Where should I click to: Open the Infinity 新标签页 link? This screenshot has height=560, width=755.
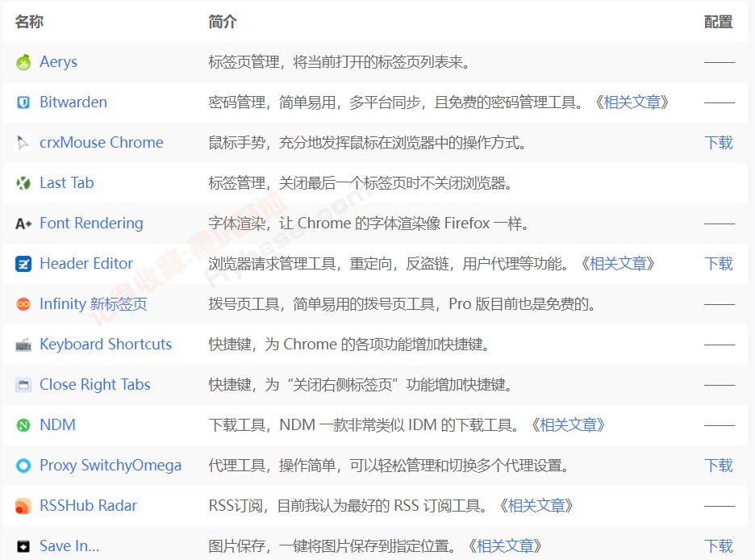coord(93,304)
